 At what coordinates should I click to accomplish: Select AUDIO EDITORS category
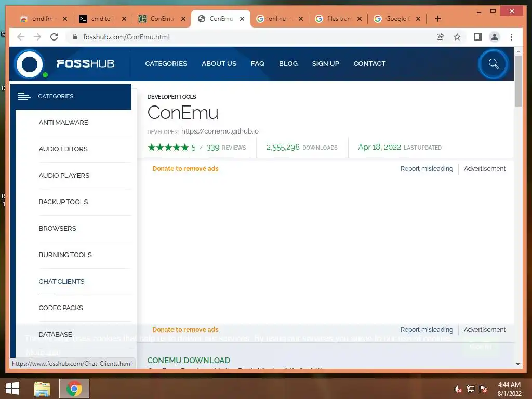63,149
